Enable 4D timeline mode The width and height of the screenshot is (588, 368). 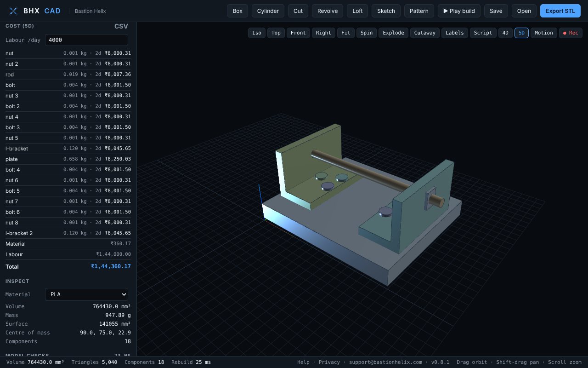click(x=505, y=33)
